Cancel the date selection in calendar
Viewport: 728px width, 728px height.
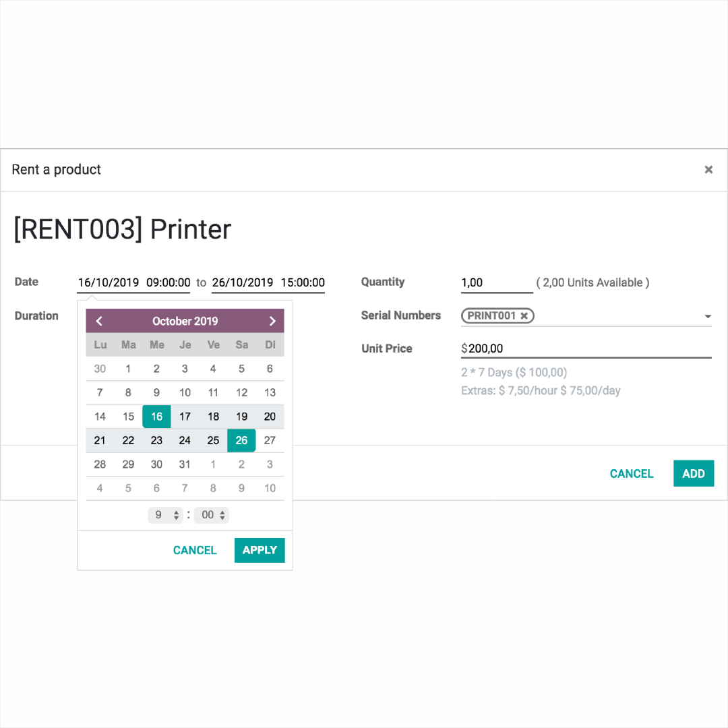(x=194, y=550)
